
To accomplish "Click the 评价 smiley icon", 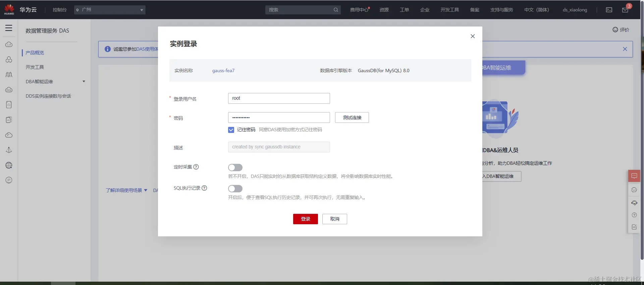I will 615,30.
